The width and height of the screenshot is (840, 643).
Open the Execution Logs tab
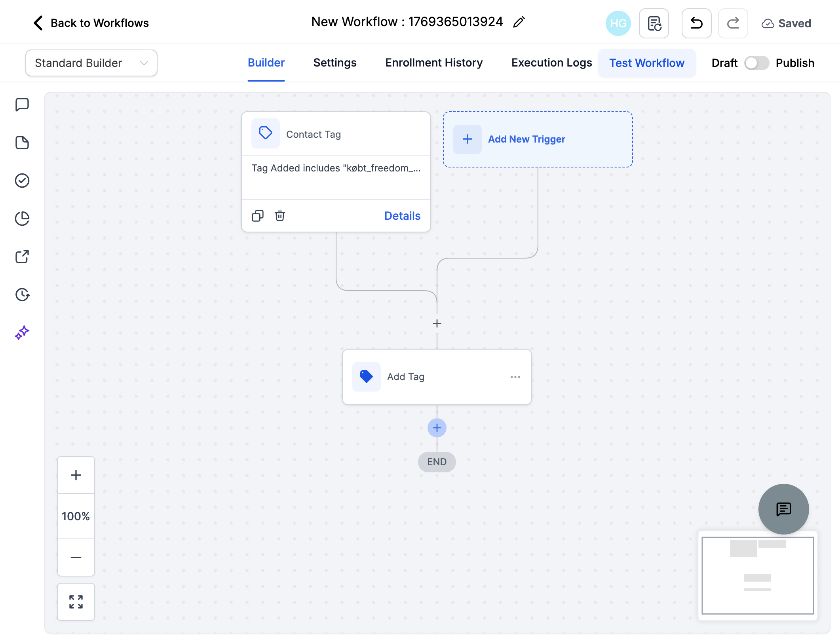coord(551,63)
